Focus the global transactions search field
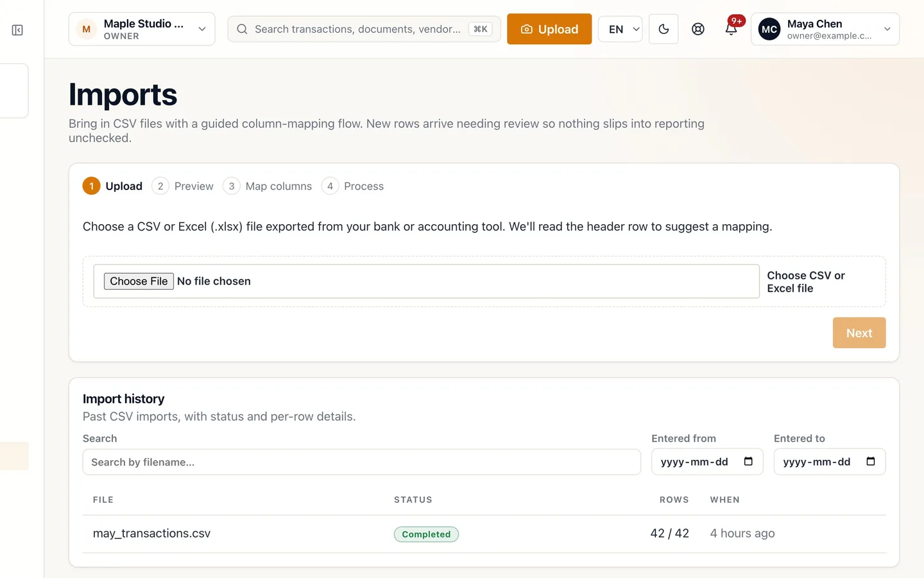The image size is (924, 578). 364,29
